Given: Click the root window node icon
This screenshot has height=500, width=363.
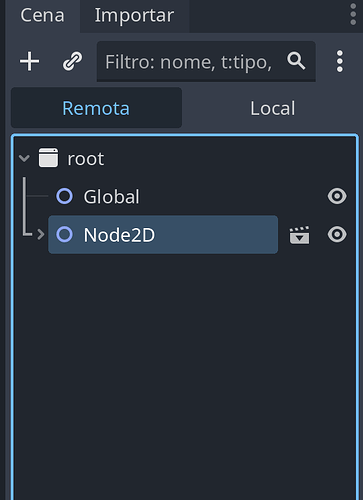Looking at the screenshot, I should pos(48,158).
